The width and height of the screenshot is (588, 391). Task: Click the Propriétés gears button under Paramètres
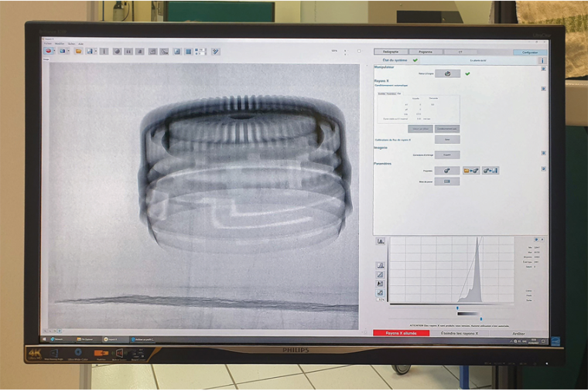point(447,171)
